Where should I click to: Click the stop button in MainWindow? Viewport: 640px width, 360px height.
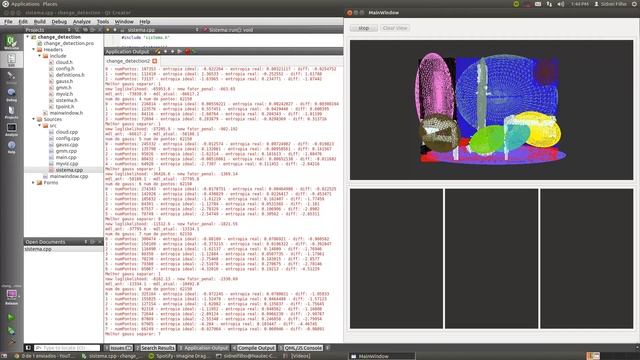pyautogui.click(x=364, y=28)
